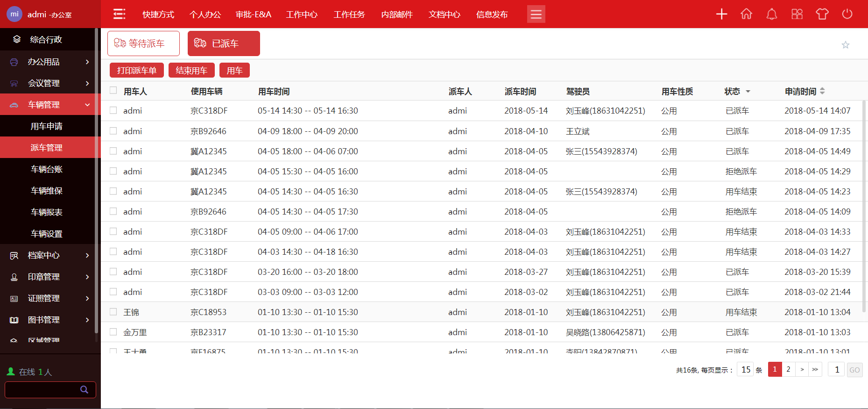This screenshot has width=868, height=409.
Task: Open the 工作任务 top menu
Action: [349, 14]
